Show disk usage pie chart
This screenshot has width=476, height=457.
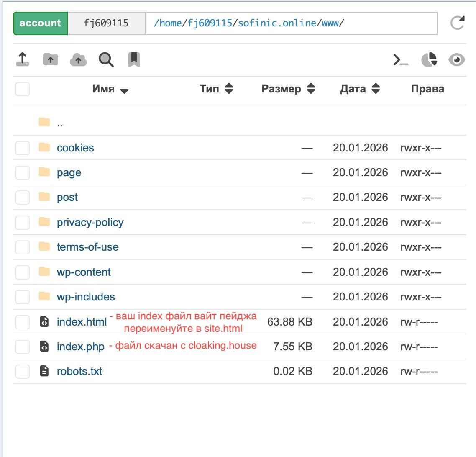(x=429, y=60)
